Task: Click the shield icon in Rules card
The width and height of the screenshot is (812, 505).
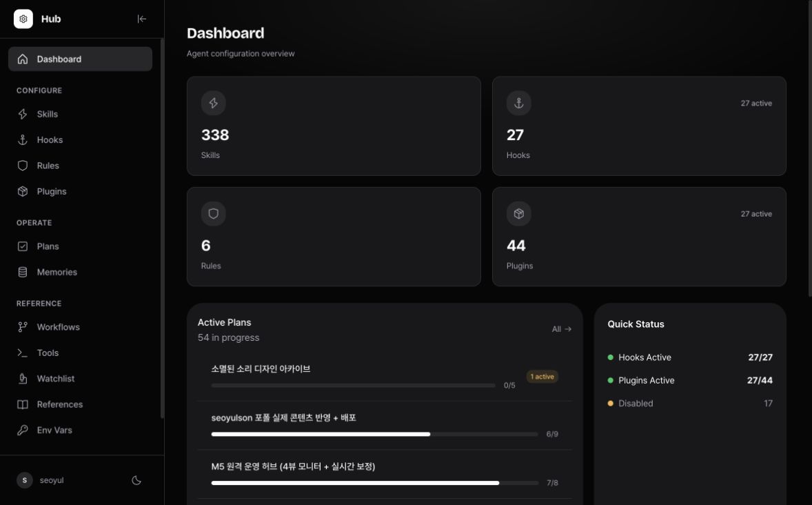Action: click(x=214, y=214)
